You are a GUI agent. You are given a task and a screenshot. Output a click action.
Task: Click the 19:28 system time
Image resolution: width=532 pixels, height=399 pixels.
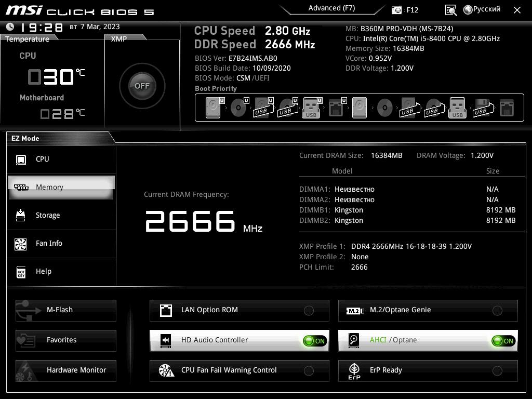[42, 27]
